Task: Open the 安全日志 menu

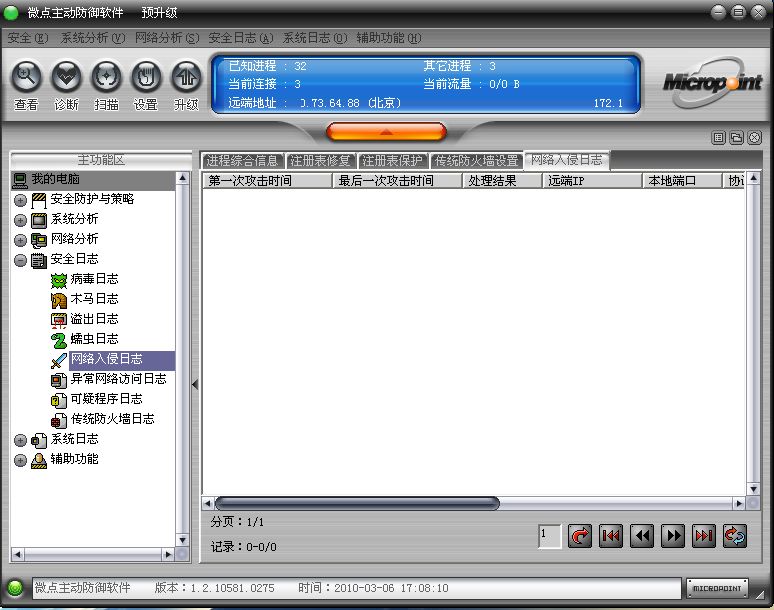Action: click(x=240, y=38)
